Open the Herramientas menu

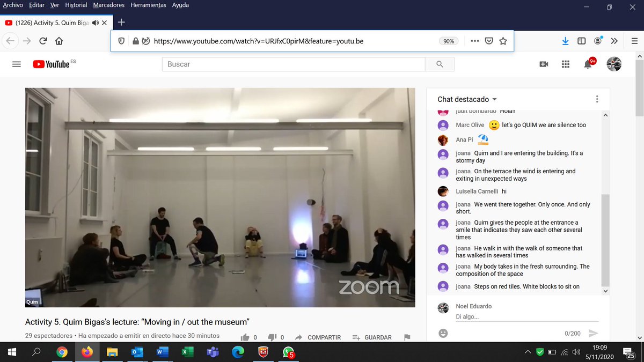[x=148, y=5]
